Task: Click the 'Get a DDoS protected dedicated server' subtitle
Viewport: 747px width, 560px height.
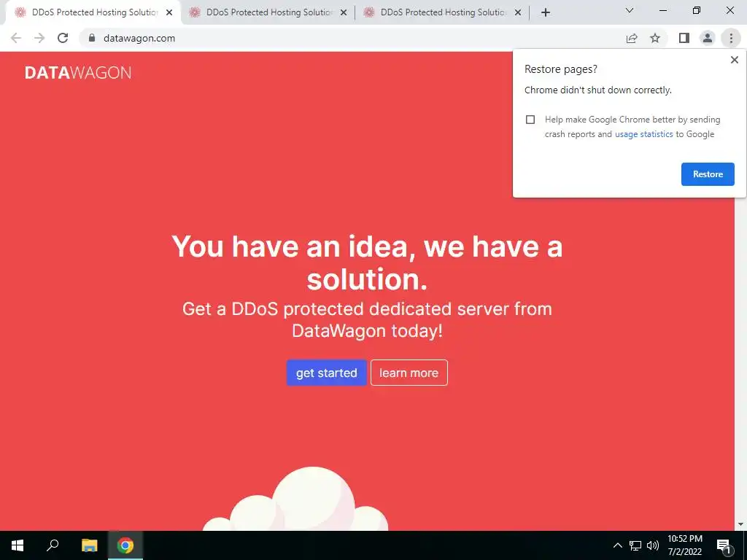Action: click(367, 319)
